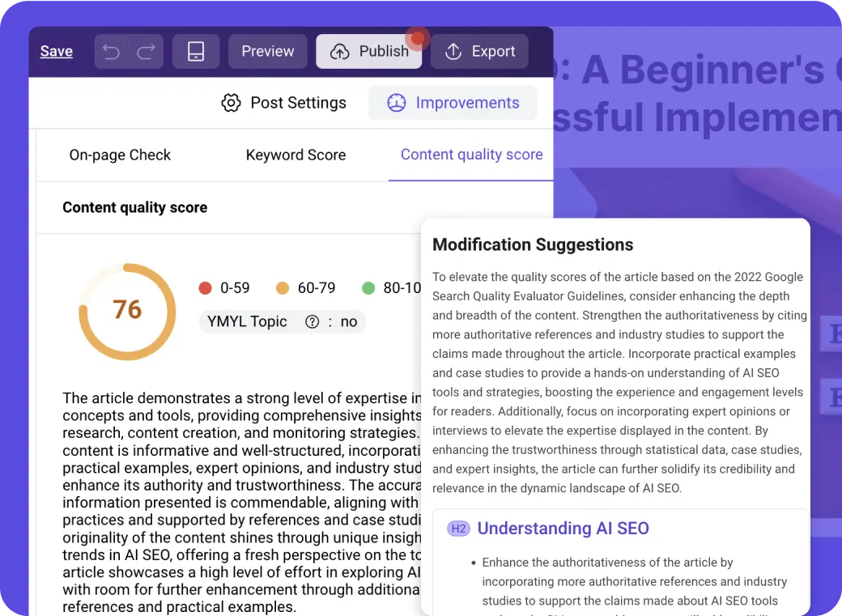
Task: Click the red 0-59 legend dot
Action: click(x=205, y=288)
